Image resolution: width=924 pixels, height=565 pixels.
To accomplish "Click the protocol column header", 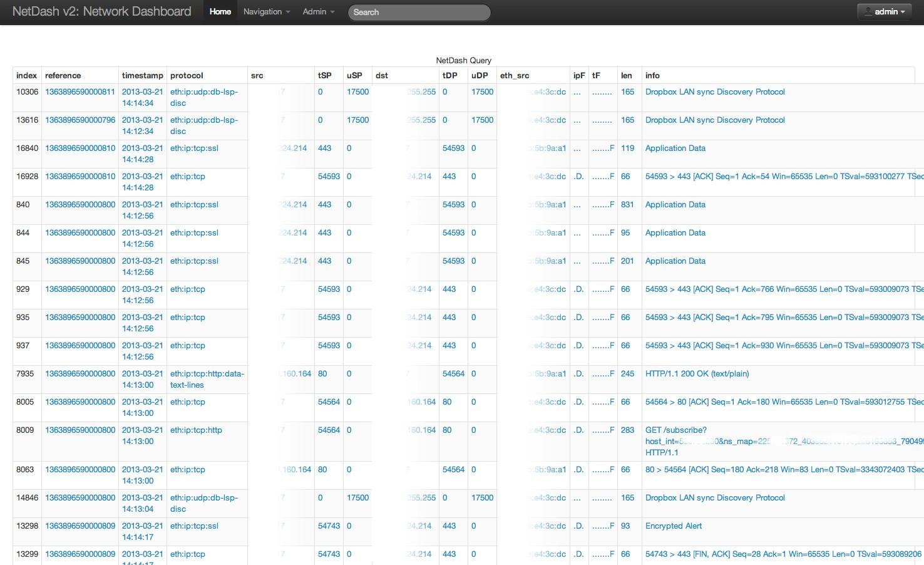I will (187, 75).
